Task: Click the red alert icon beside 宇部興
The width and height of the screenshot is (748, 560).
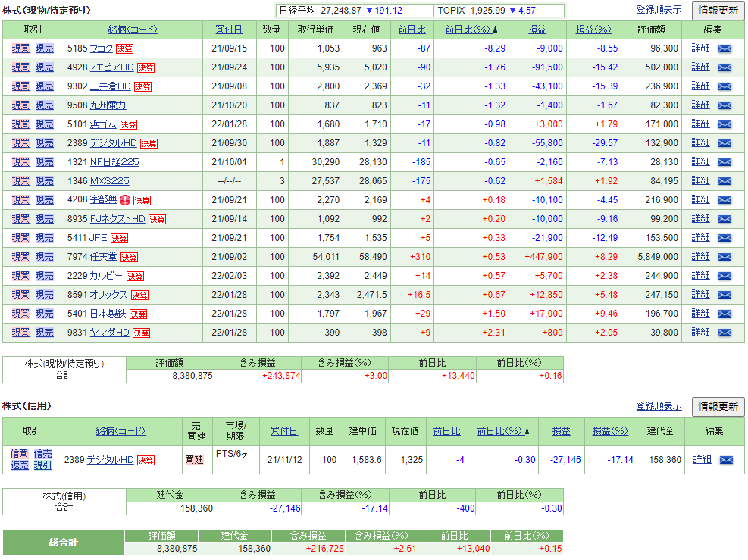Action: click(125, 200)
